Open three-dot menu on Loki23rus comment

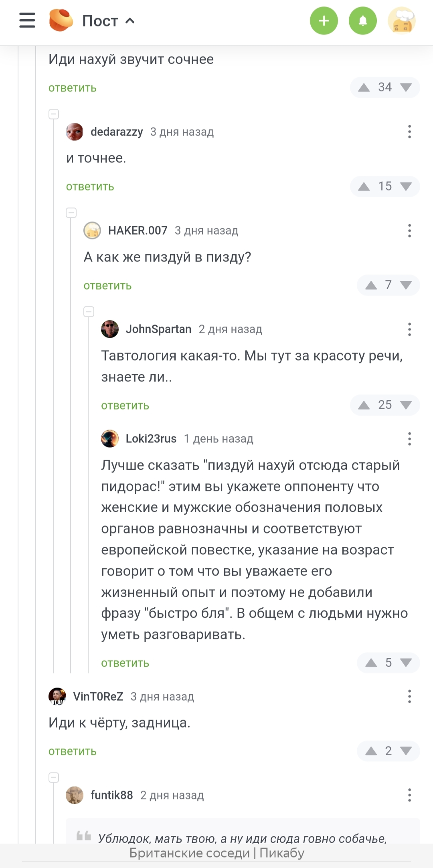click(409, 439)
